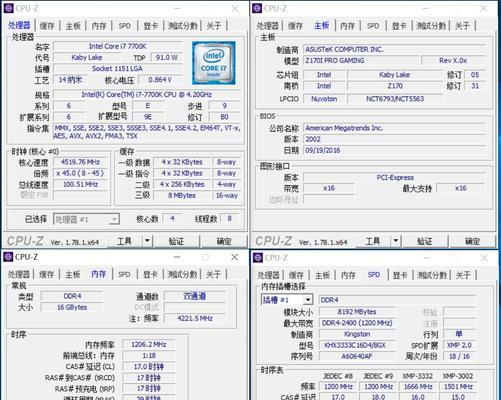Viewport: 501px width, 400px height.
Task: Open the 工具 dropdown arrow in processor window
Action: (x=147, y=240)
